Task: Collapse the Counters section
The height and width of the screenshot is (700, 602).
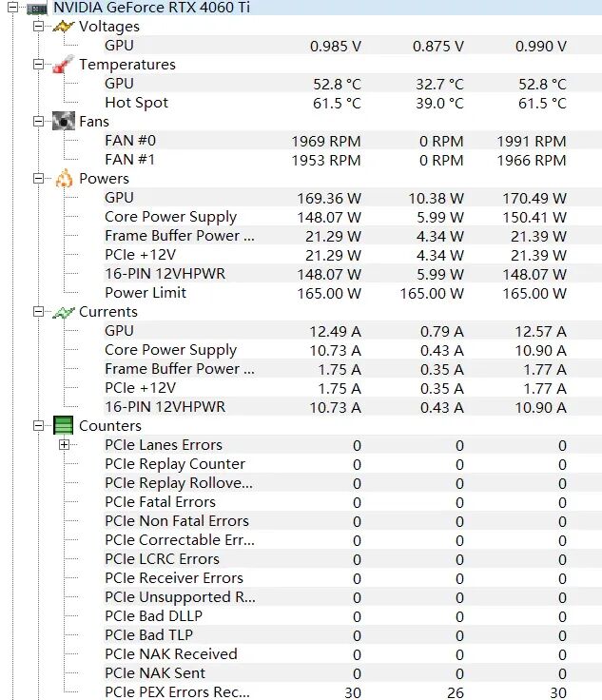Action: tap(38, 425)
